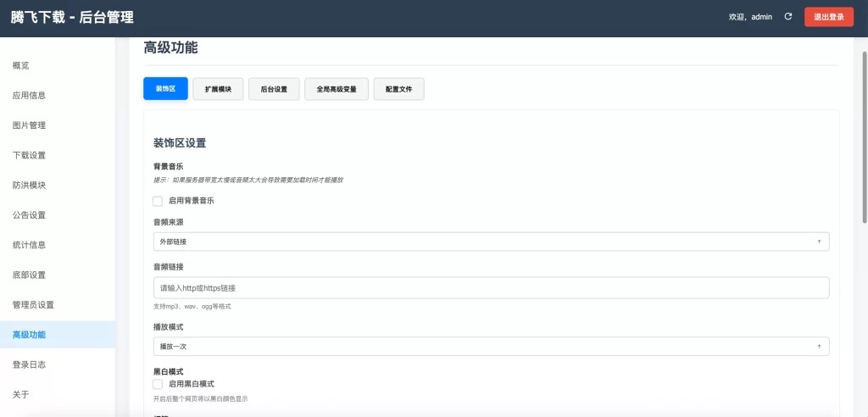868x417 pixels.
Task: Open the 音频来源 dropdown
Action: 490,242
